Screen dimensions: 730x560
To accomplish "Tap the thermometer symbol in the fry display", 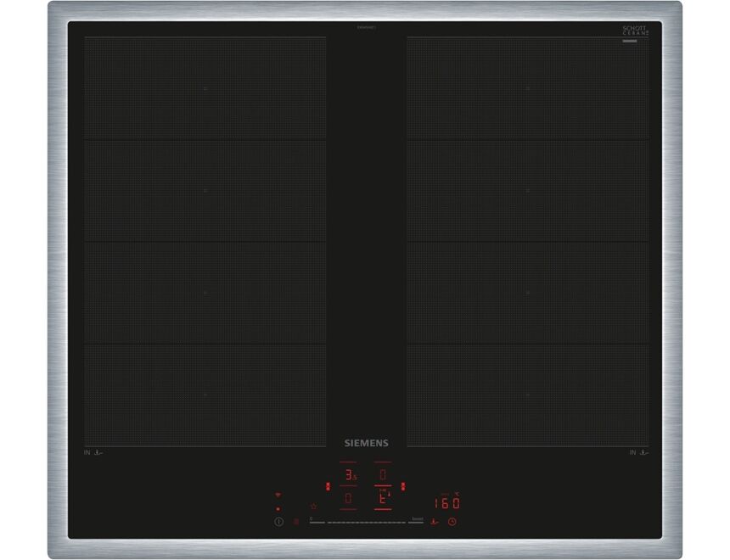I will tap(387, 494).
